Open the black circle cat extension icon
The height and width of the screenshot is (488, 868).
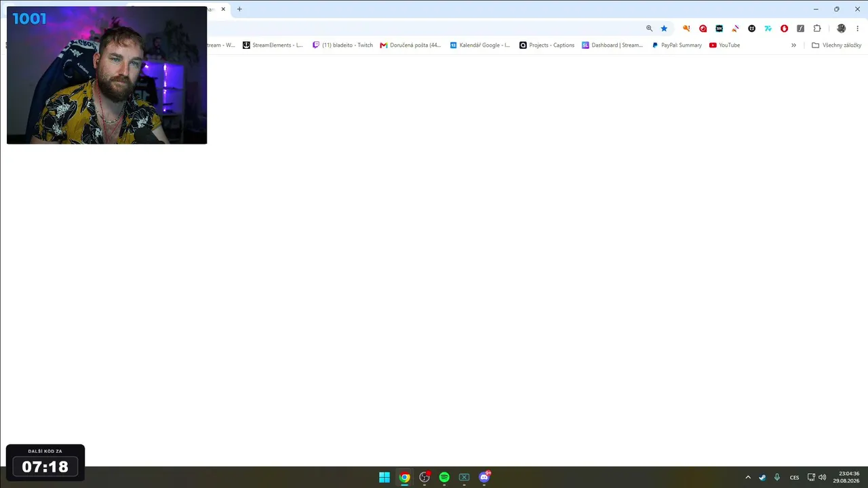(x=751, y=28)
